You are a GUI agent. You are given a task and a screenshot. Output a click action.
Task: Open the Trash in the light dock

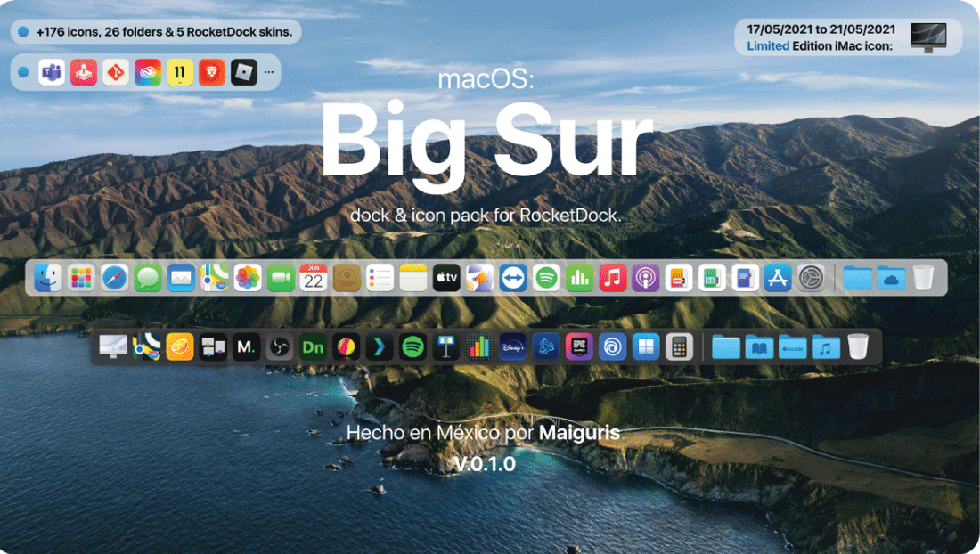pyautogui.click(x=923, y=278)
